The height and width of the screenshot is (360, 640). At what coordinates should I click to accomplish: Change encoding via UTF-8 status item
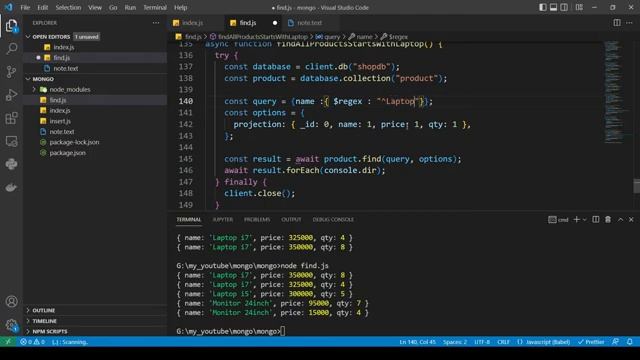point(482,342)
